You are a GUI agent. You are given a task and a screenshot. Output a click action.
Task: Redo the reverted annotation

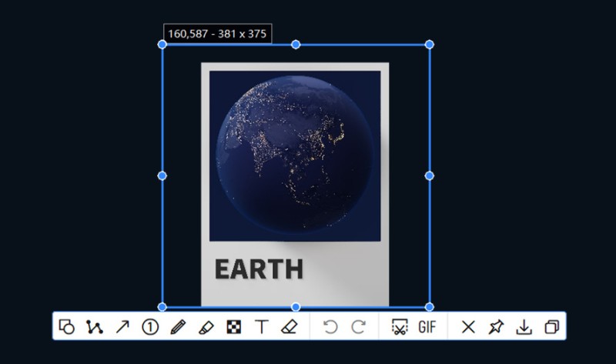pos(358,326)
